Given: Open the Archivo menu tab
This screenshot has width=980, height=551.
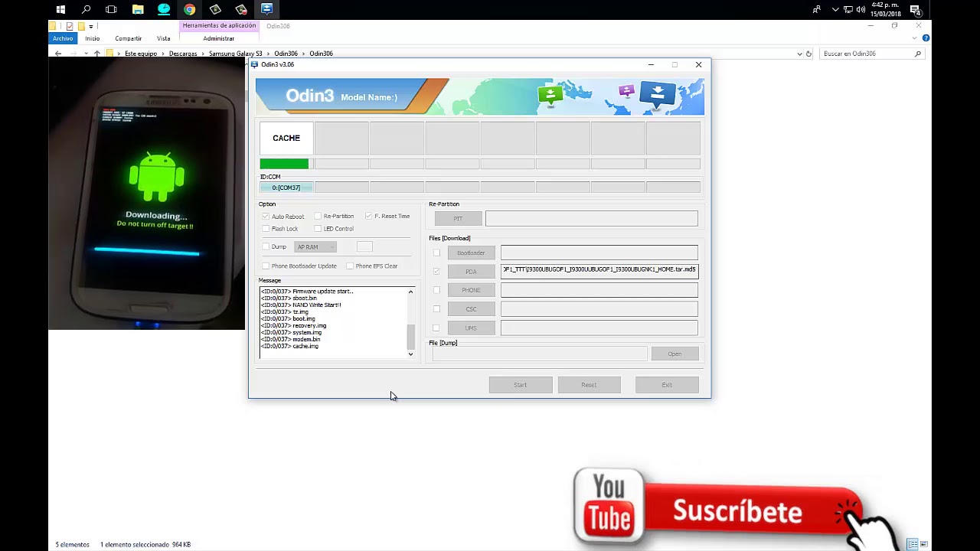Looking at the screenshot, I should (63, 38).
